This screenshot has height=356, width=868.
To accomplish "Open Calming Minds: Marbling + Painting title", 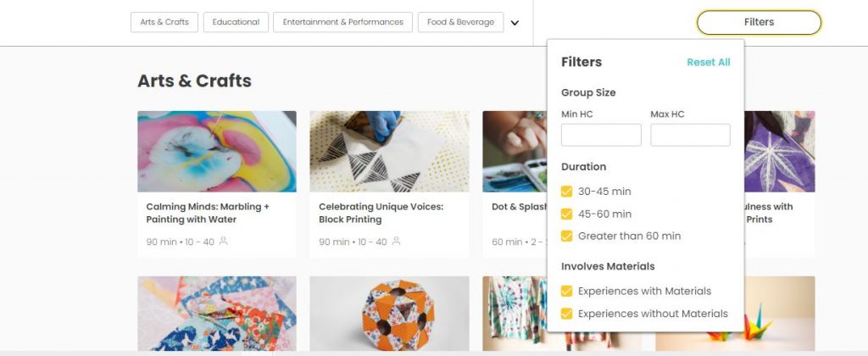I will click(x=208, y=213).
